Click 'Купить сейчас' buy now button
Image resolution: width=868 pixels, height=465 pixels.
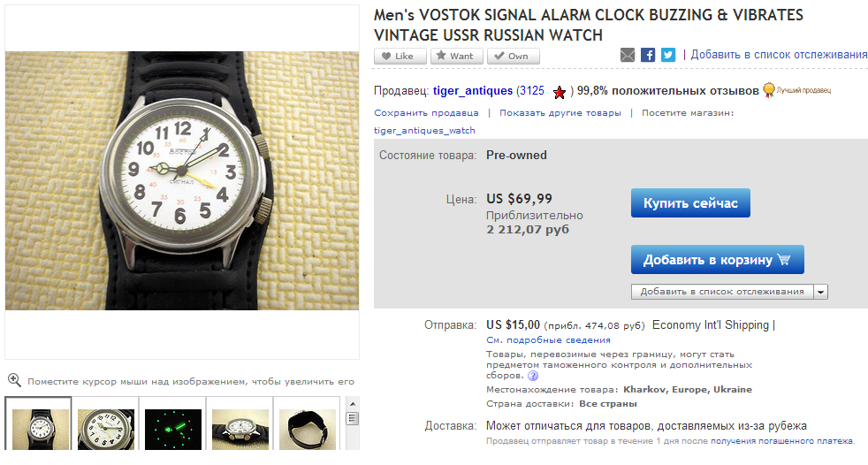690,203
